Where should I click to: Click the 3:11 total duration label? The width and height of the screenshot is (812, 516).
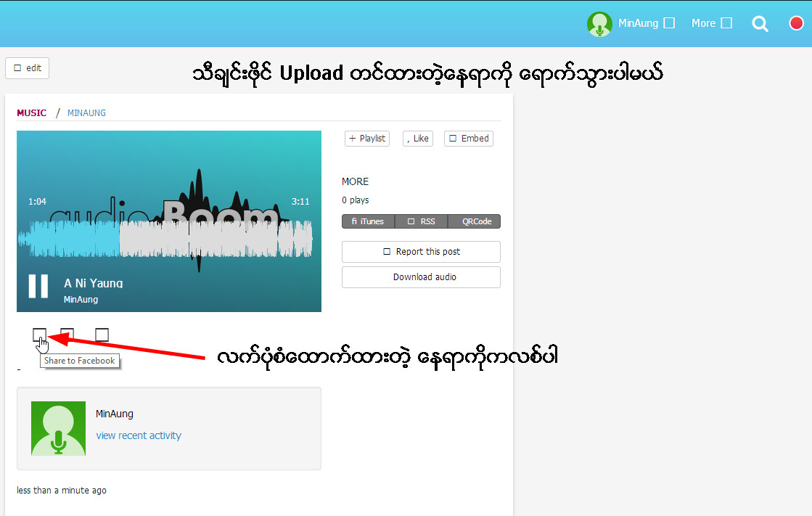pyautogui.click(x=300, y=202)
